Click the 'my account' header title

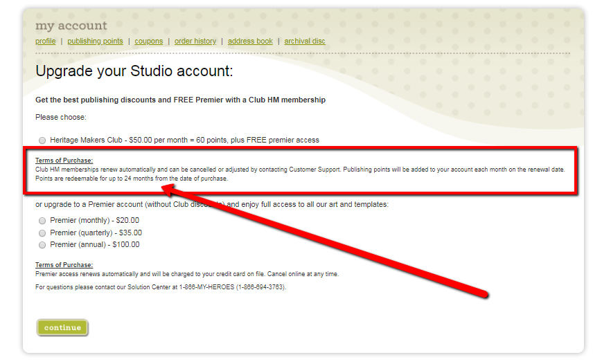click(x=71, y=26)
